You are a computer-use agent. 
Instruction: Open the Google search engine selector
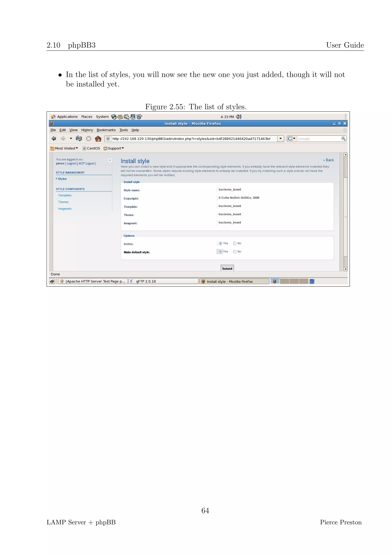(292, 139)
